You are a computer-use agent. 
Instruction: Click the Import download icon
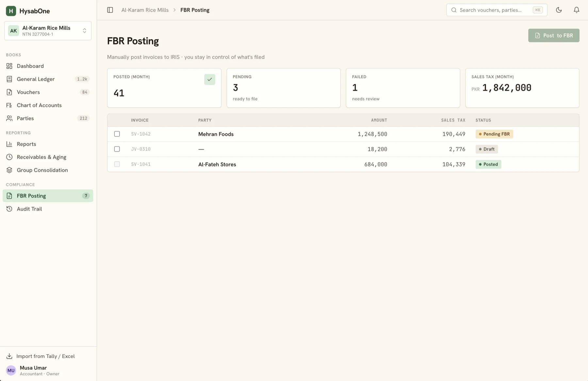(x=9, y=356)
